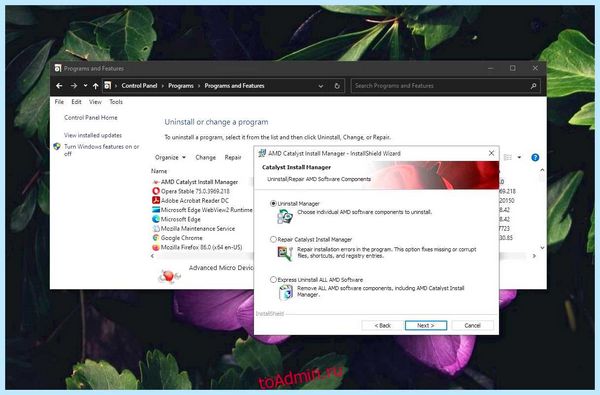Click the Microsoft Edge program icon in list
Screen dimensions: 600x395
156,219
